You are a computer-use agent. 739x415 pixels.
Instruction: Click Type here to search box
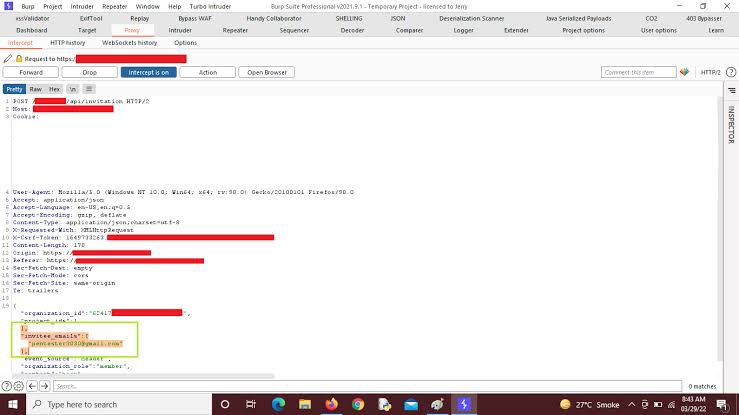(118, 404)
